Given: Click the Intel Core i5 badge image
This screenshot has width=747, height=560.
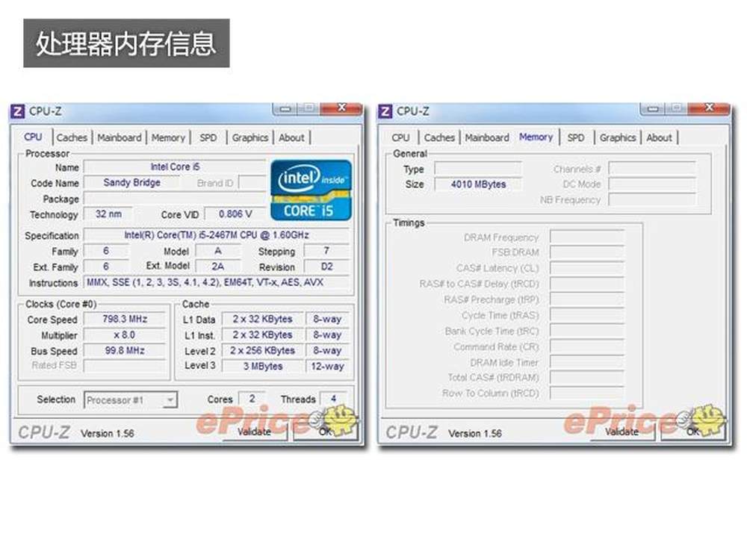Looking at the screenshot, I should click(x=311, y=190).
